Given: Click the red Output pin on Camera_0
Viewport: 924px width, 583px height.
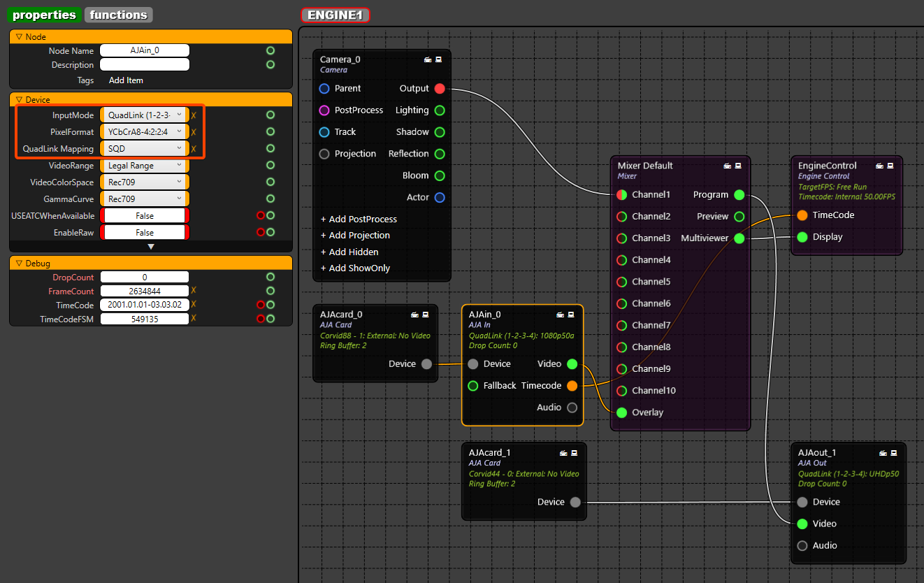Looking at the screenshot, I should 440,89.
